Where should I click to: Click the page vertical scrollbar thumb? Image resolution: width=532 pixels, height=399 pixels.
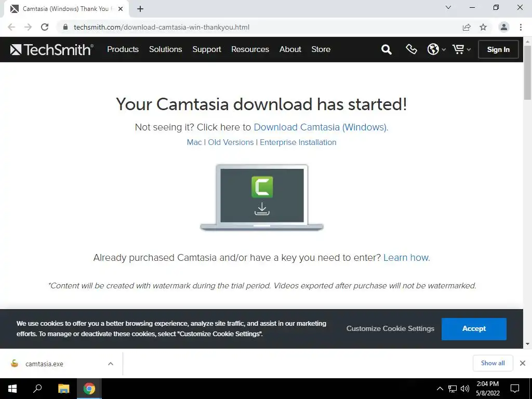coord(527,73)
